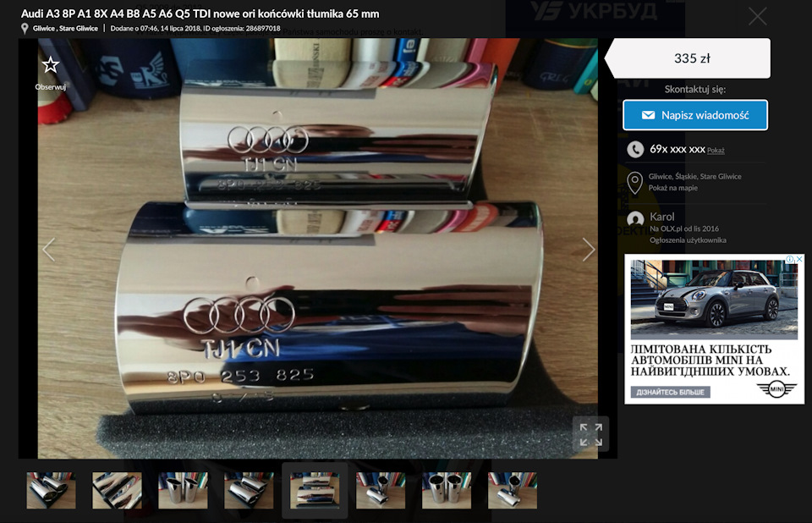
Task: Select the sixth thumbnail in the strip
Action: coord(381,490)
